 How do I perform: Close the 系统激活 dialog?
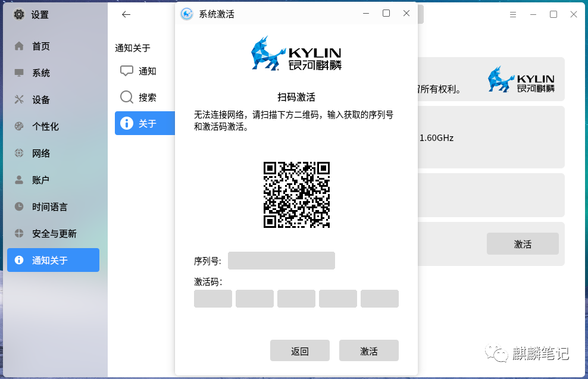(406, 14)
